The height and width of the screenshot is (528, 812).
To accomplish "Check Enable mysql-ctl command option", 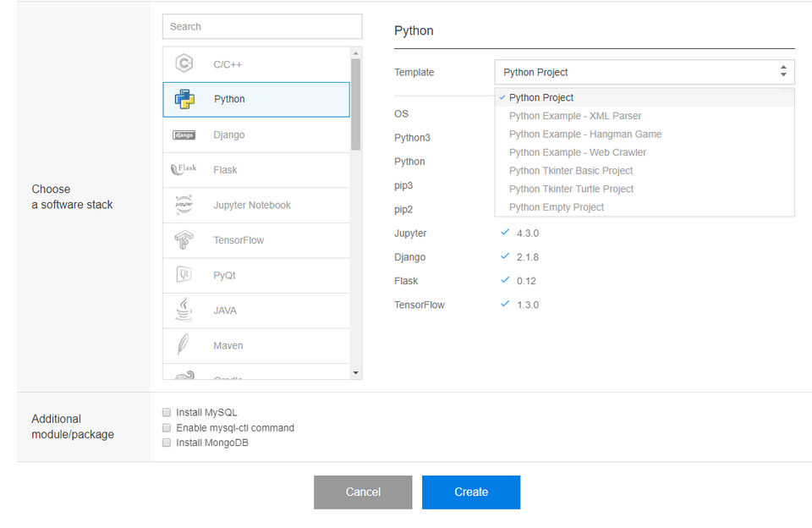I will (x=167, y=428).
